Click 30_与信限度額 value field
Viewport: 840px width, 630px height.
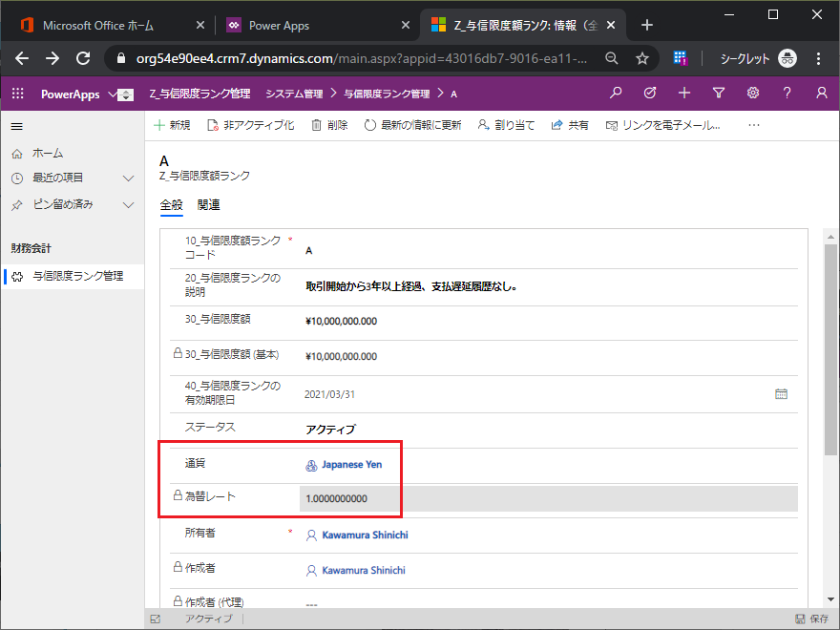pos(549,321)
